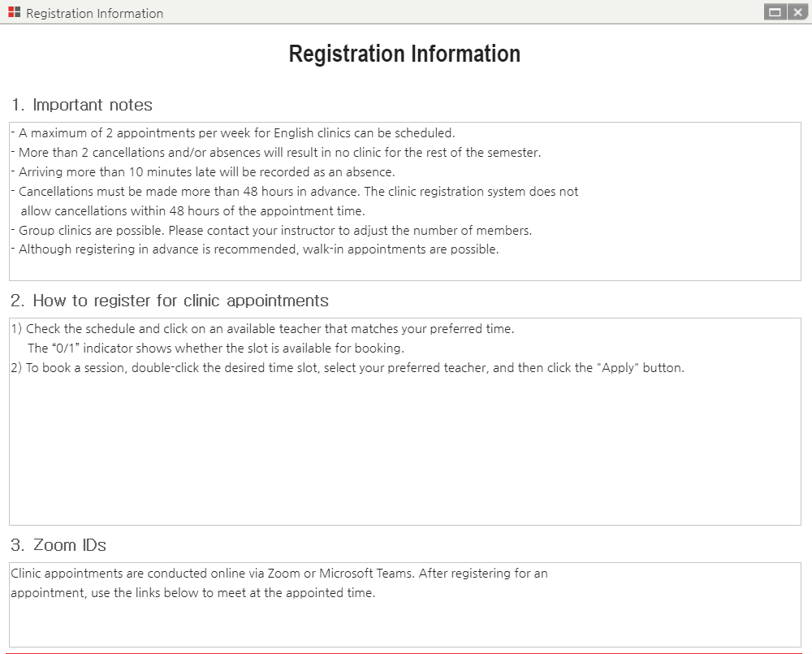The width and height of the screenshot is (812, 654).
Task: Select the "2. How to register" heading
Action: click(170, 301)
